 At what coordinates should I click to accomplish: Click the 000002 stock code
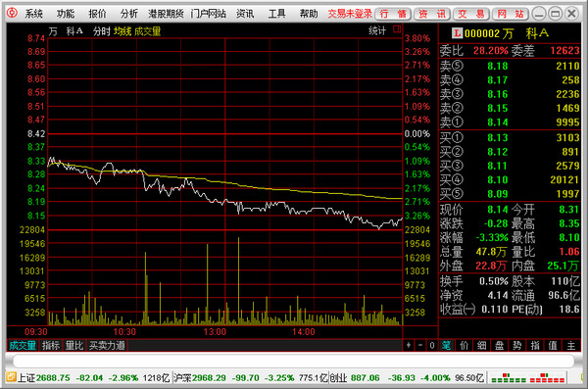click(482, 33)
